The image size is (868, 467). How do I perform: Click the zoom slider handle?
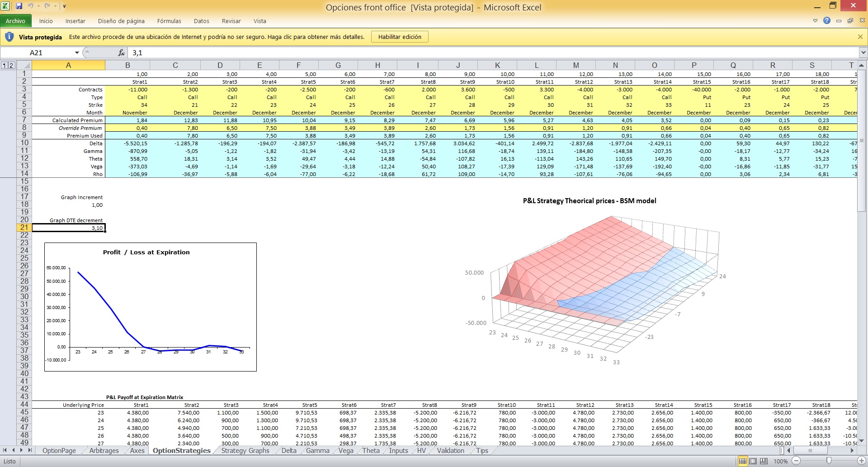(x=829, y=461)
